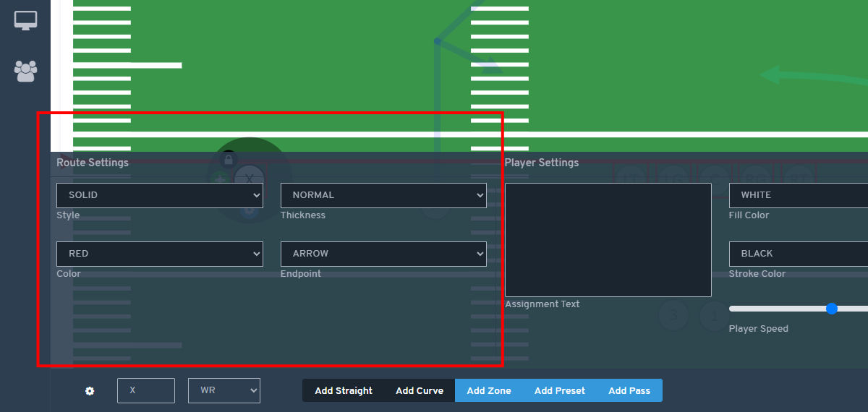Select the X player circle on the field
Image resolution: width=868 pixels, height=412 pixels.
250,179
